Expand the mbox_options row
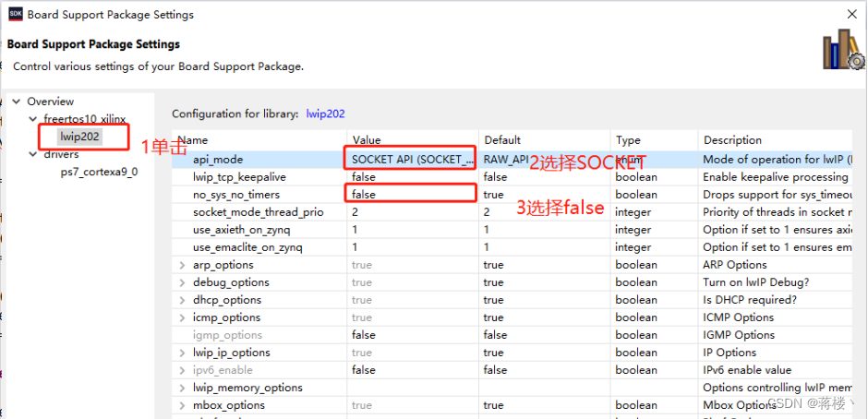 (x=182, y=406)
